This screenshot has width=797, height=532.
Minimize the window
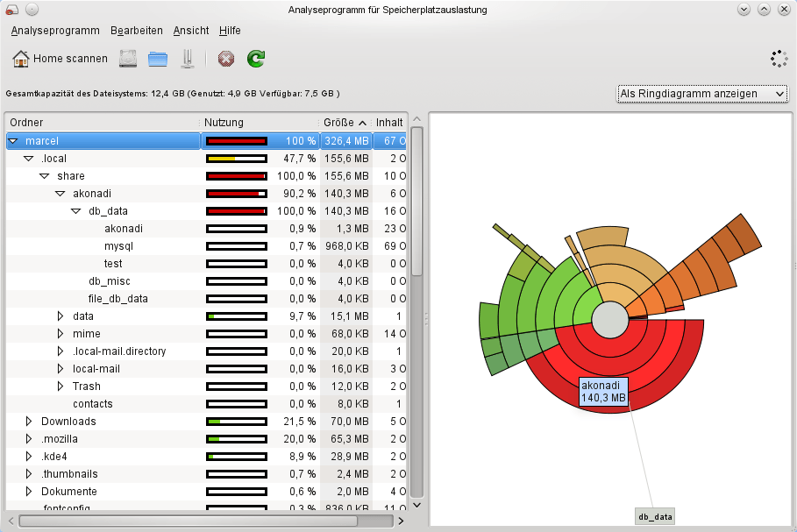coord(744,10)
